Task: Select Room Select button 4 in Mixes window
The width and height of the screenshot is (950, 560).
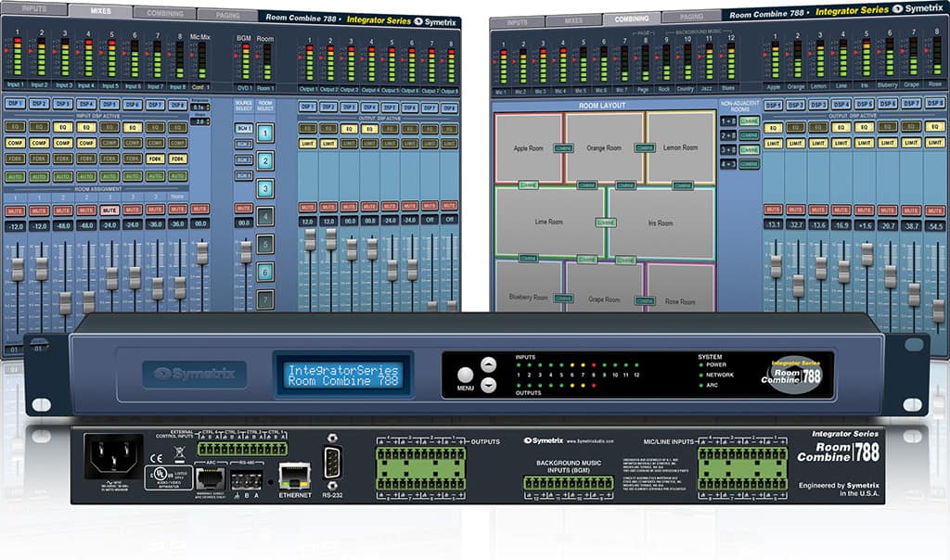Action: click(265, 216)
